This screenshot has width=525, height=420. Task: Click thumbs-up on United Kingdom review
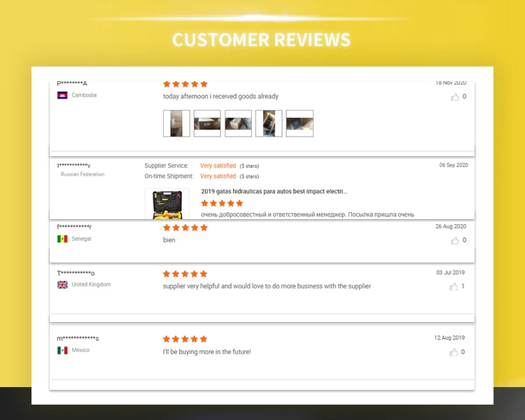pyautogui.click(x=454, y=287)
